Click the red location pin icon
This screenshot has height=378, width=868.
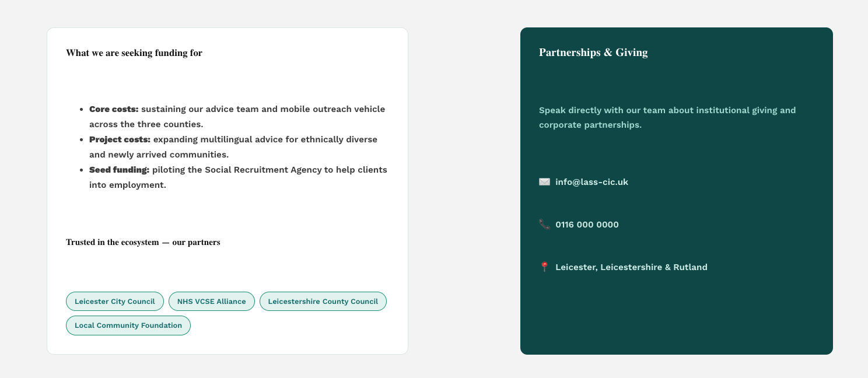(x=544, y=267)
